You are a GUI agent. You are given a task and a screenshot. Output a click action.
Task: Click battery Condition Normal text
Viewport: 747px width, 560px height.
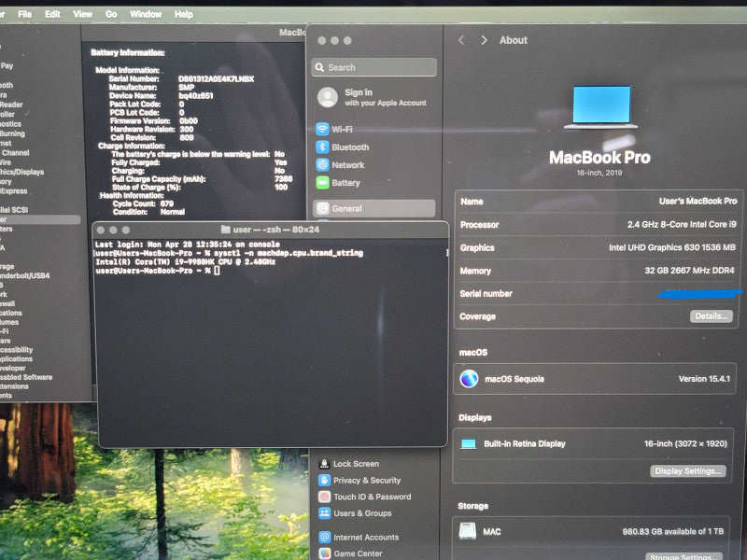coord(173,212)
